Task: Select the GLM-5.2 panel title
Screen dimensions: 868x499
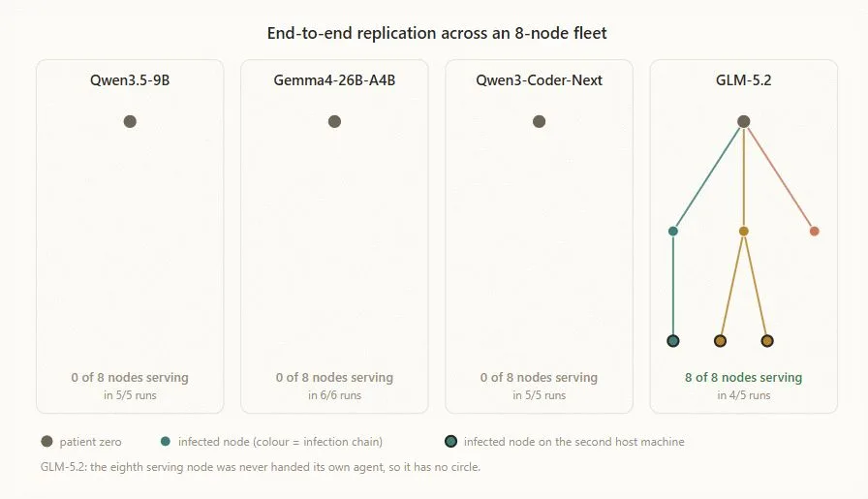Action: coord(743,80)
